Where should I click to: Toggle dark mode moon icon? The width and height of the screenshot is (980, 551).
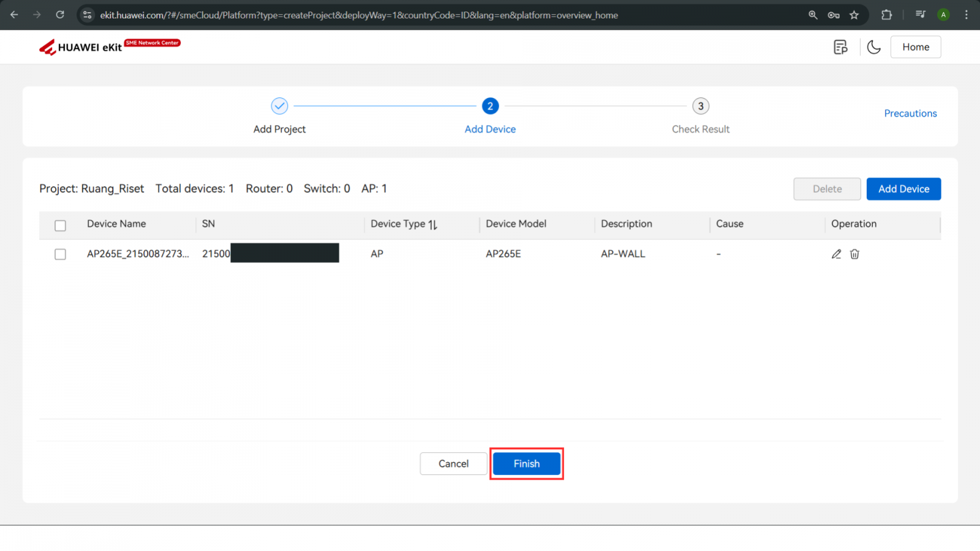(x=873, y=47)
